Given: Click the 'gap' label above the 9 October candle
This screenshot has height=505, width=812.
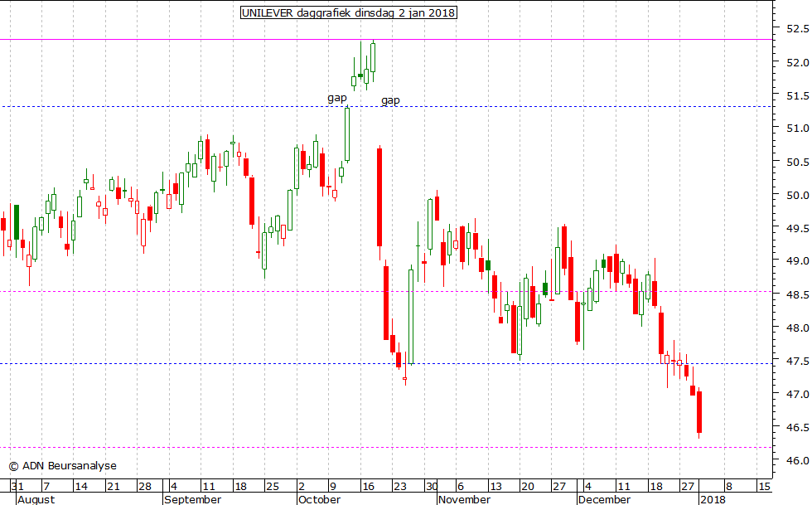Looking at the screenshot, I should pyautogui.click(x=337, y=98).
